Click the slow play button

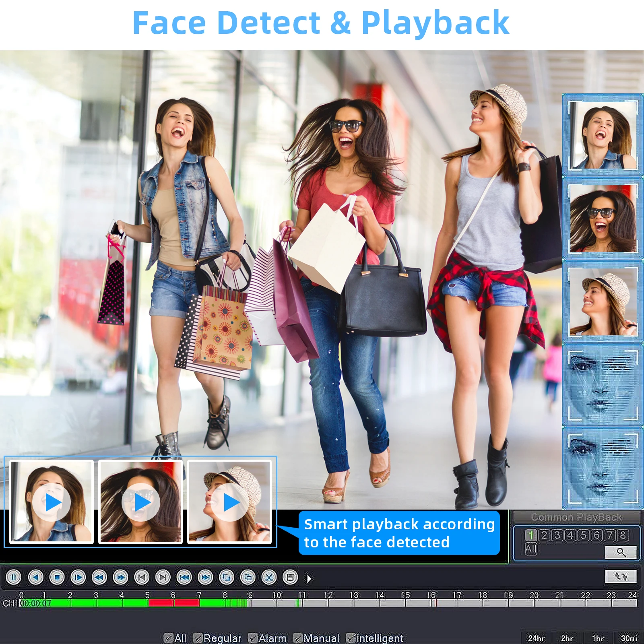[78, 578]
